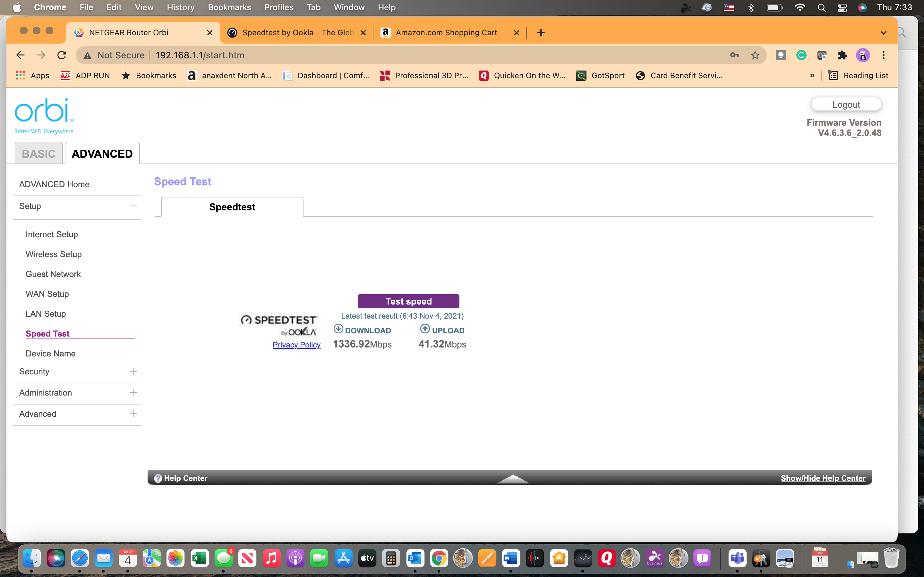Expand the Advanced sidebar section
The width and height of the screenshot is (924, 577).
pos(133,414)
